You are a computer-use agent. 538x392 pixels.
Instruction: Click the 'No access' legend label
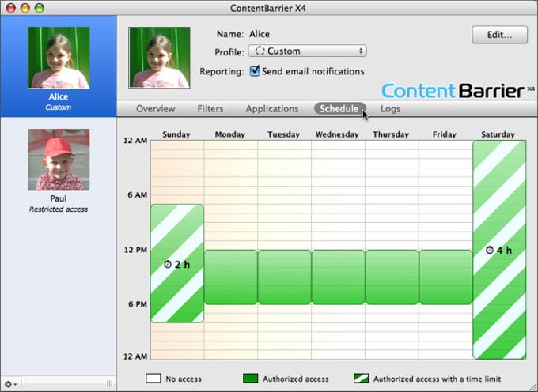tap(184, 379)
